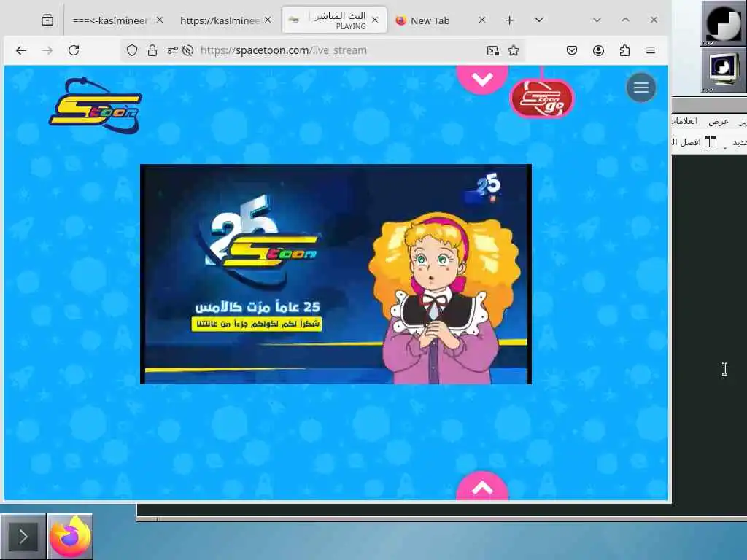747x560 pixels.
Task: Open the Spacetoon Go red badge
Action: click(x=542, y=98)
